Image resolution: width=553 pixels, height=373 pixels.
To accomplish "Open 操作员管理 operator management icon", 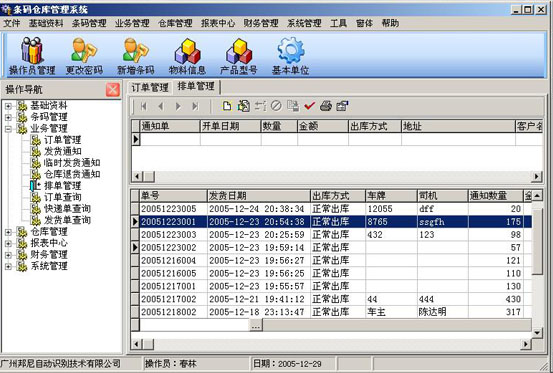I will tap(32, 56).
